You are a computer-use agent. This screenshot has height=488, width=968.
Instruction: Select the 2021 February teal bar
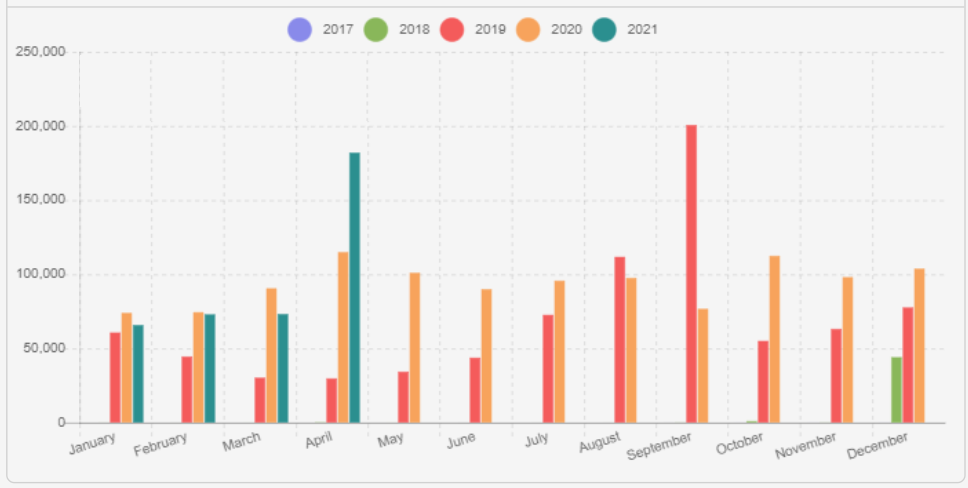210,369
